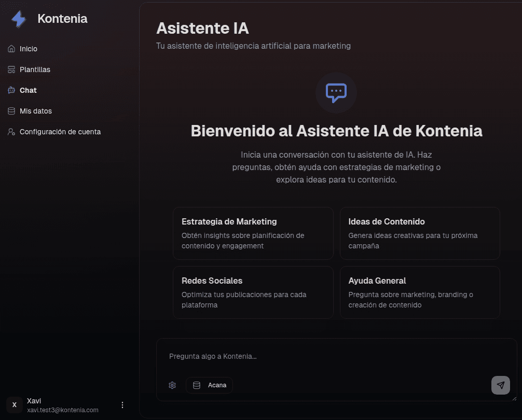Open Configuración de cuenta

[60, 131]
